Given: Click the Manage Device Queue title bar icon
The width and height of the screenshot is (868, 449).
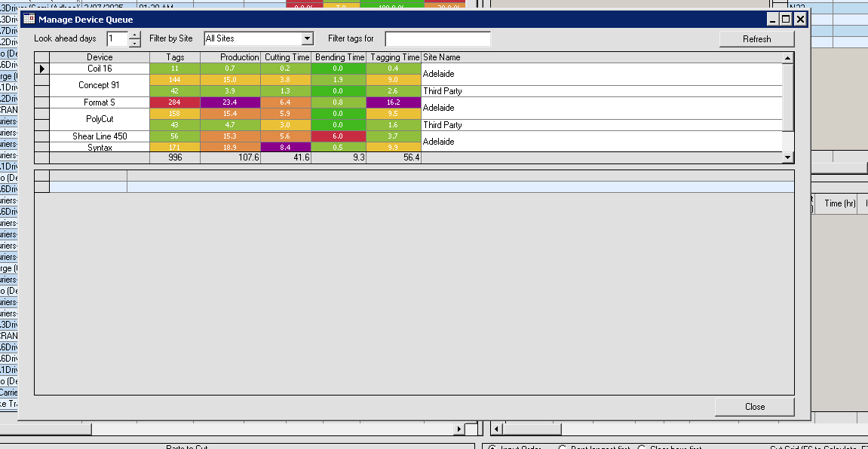Looking at the screenshot, I should (29, 20).
